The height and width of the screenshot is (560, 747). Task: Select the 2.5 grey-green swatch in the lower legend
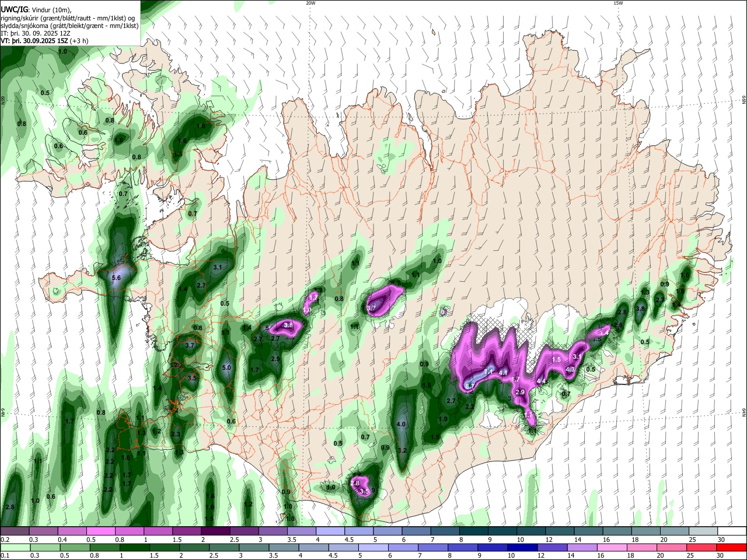[224, 547]
